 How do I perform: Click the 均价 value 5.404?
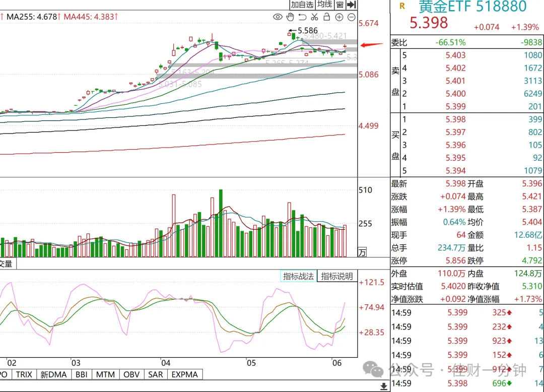click(532, 222)
